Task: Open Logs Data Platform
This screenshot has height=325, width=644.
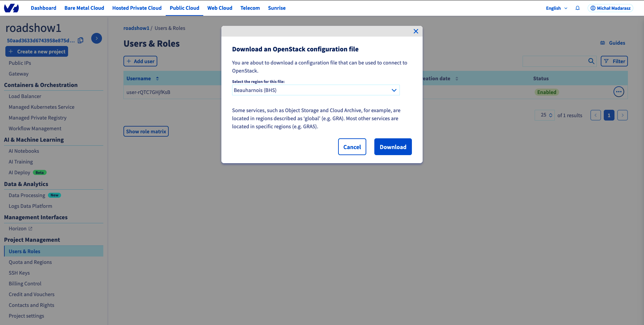Action: pyautogui.click(x=31, y=206)
